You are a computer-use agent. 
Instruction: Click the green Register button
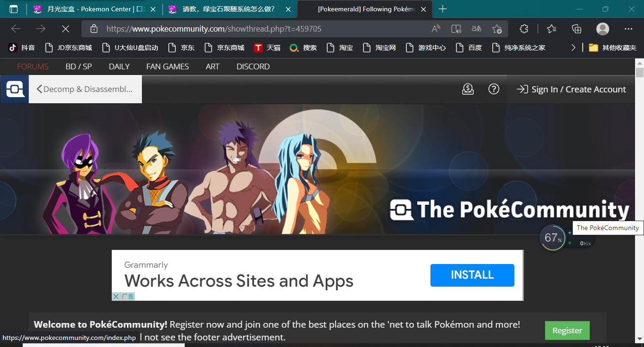(567, 330)
